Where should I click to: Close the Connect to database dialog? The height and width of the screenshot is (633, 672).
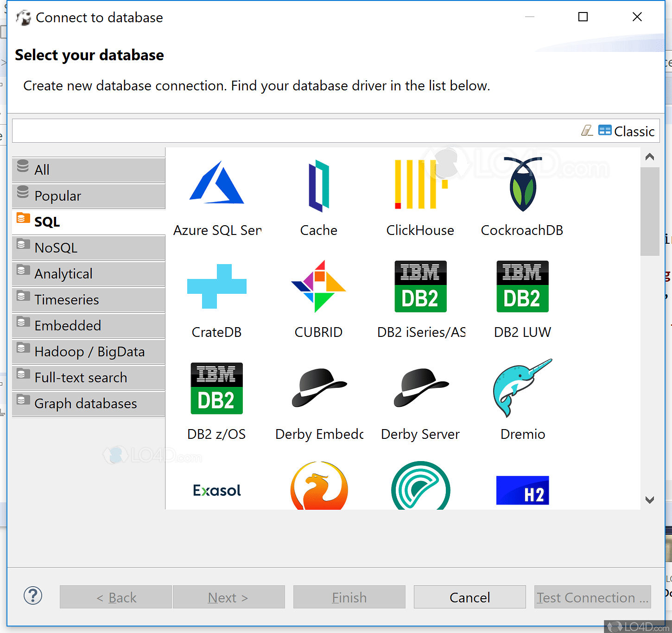pos(637,17)
